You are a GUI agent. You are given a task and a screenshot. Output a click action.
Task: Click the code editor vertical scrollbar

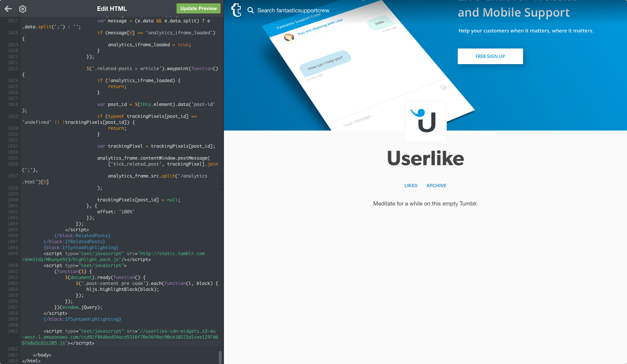click(x=220, y=357)
